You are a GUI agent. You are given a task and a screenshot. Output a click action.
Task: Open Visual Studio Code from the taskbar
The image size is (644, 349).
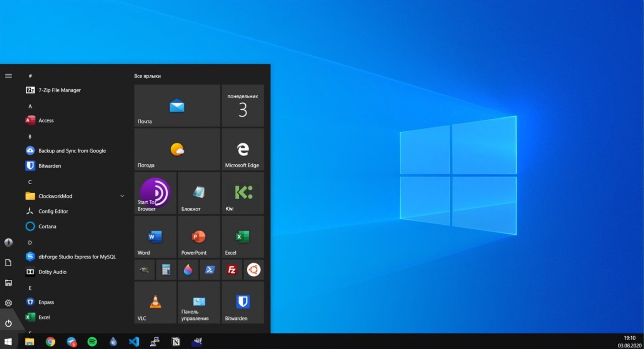(x=134, y=342)
